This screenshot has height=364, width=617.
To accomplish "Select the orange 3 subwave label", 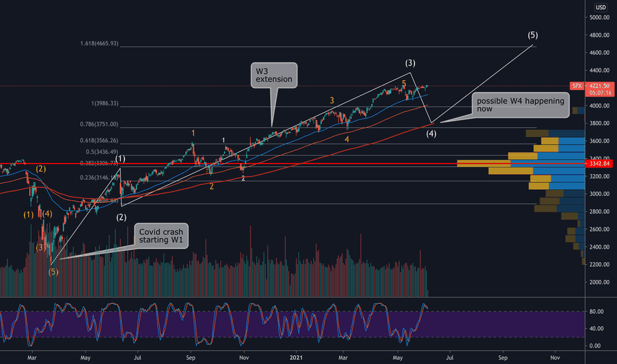I will [x=332, y=101].
